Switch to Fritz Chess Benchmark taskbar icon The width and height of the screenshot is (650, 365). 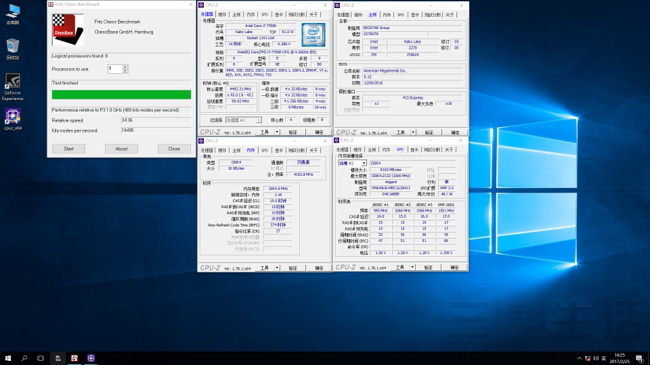tap(74, 358)
